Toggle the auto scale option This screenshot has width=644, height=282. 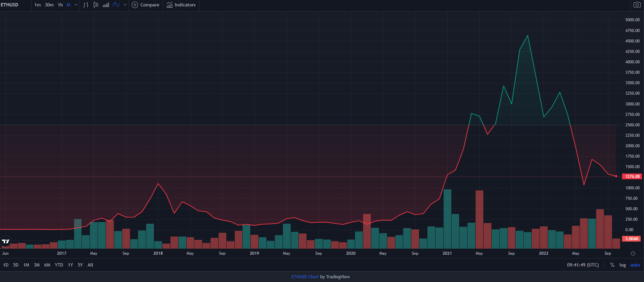tap(635, 265)
